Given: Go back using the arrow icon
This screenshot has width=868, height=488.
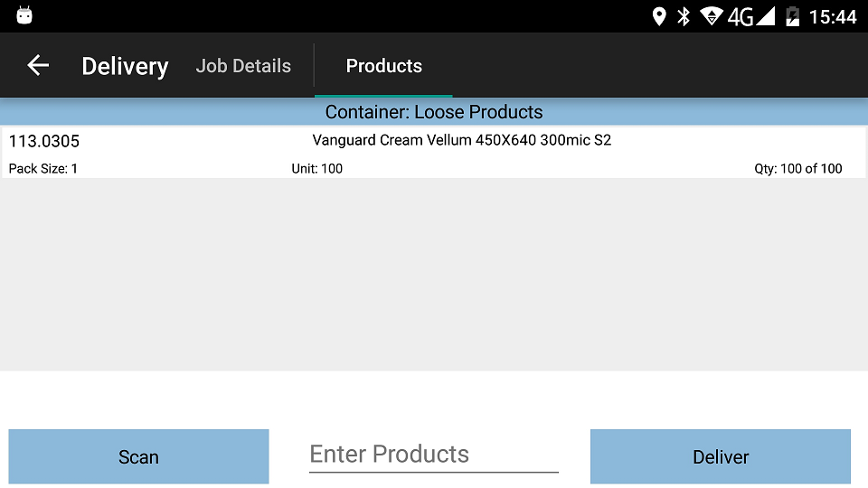Looking at the screenshot, I should (x=38, y=65).
